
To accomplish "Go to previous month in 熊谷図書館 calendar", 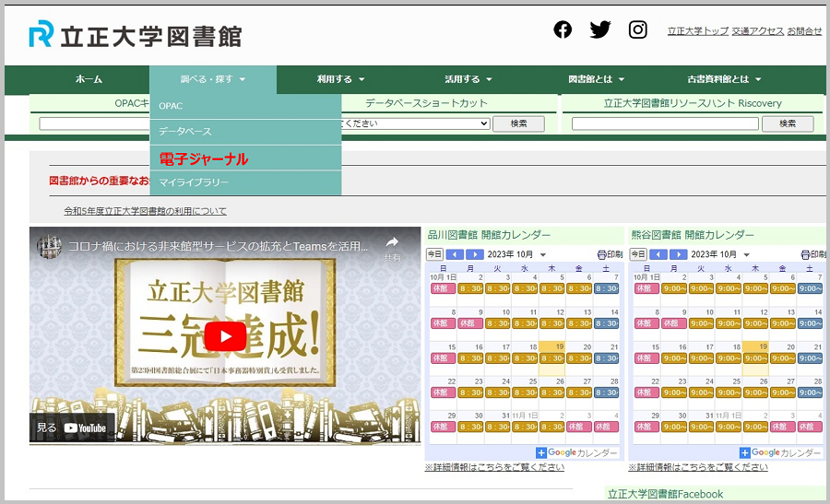I will tap(659, 254).
